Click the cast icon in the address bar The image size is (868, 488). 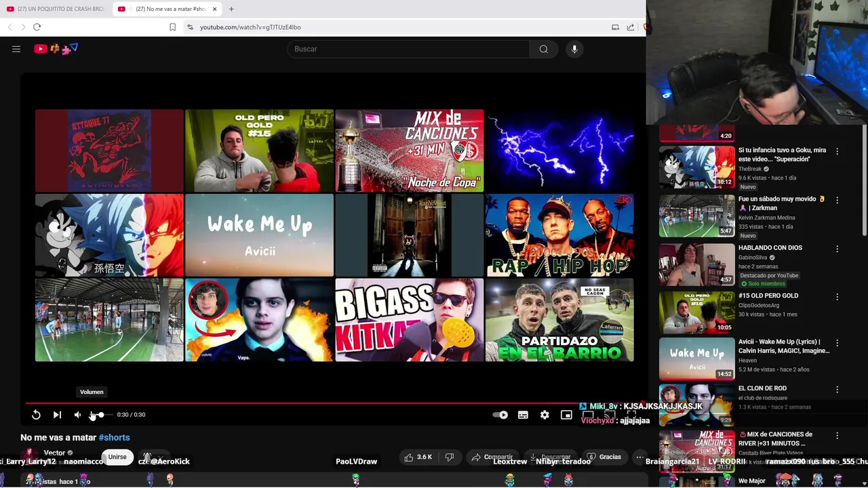615,27
